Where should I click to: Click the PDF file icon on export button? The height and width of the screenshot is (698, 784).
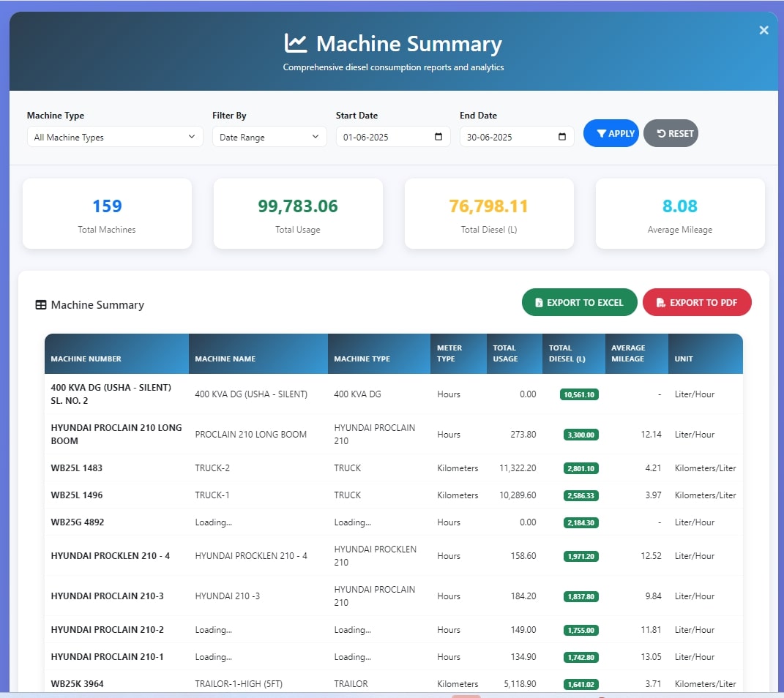[660, 303]
